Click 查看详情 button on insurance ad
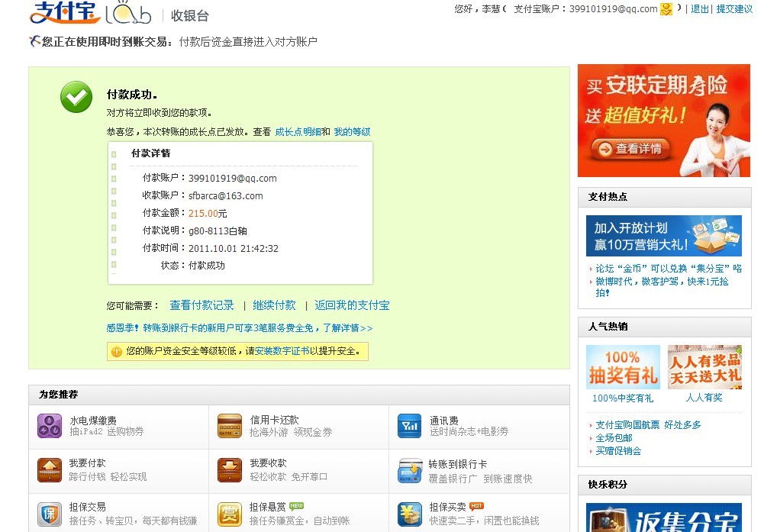This screenshot has height=532, width=764. click(x=630, y=149)
